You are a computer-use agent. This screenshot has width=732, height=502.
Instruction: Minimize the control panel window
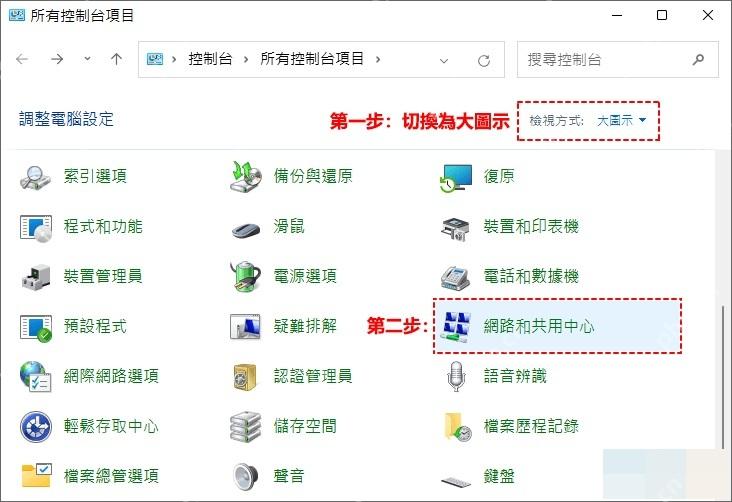tap(617, 15)
